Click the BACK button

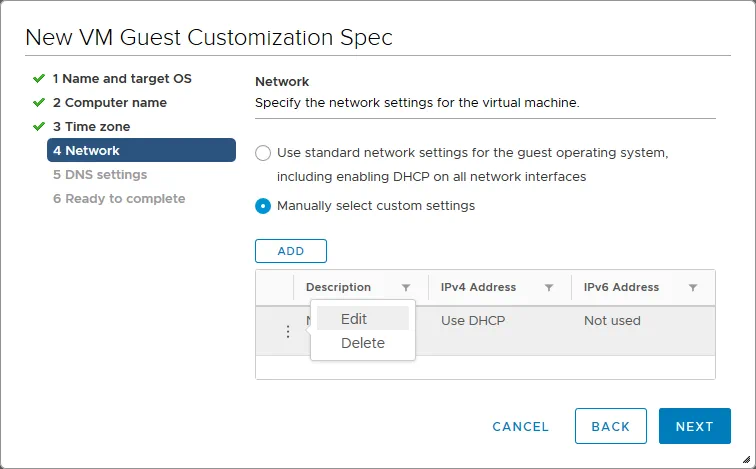pyautogui.click(x=610, y=426)
